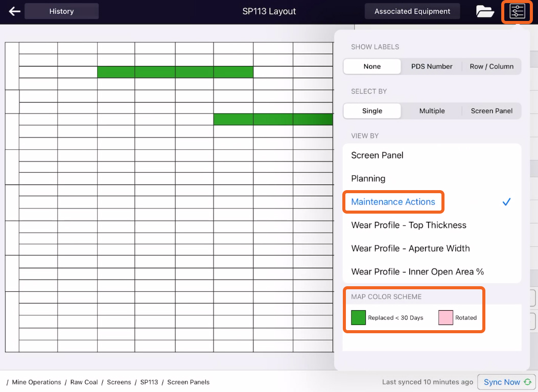This screenshot has height=392, width=538.
Task: Click the green Replaced < 30 Days swatch
Action: coord(358,317)
